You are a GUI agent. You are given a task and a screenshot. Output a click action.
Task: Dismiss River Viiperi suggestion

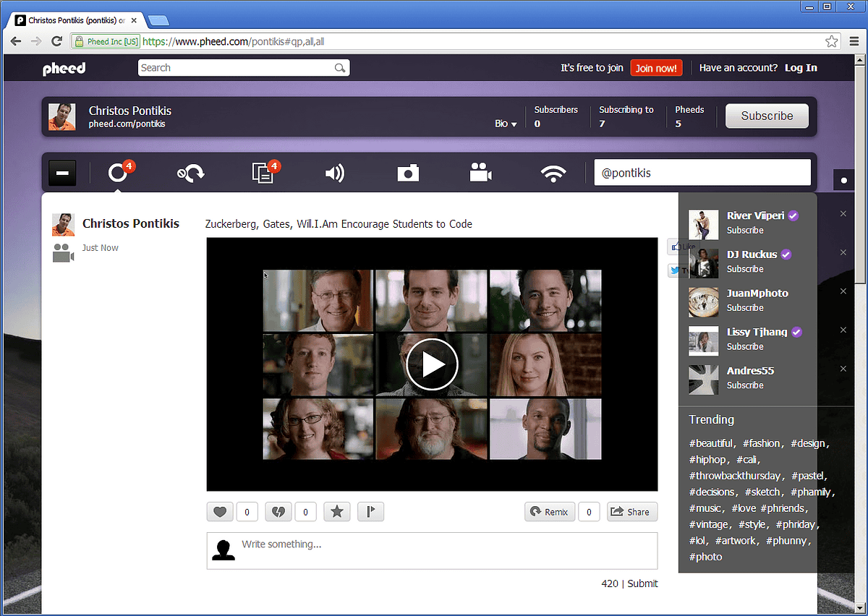[x=843, y=214]
